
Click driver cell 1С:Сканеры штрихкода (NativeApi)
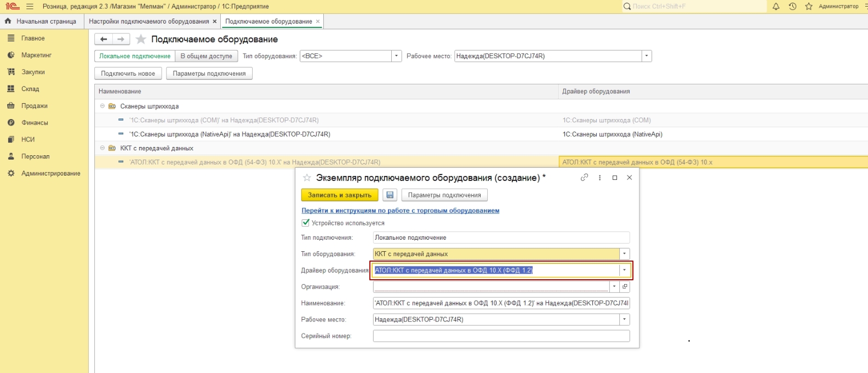[x=713, y=134]
